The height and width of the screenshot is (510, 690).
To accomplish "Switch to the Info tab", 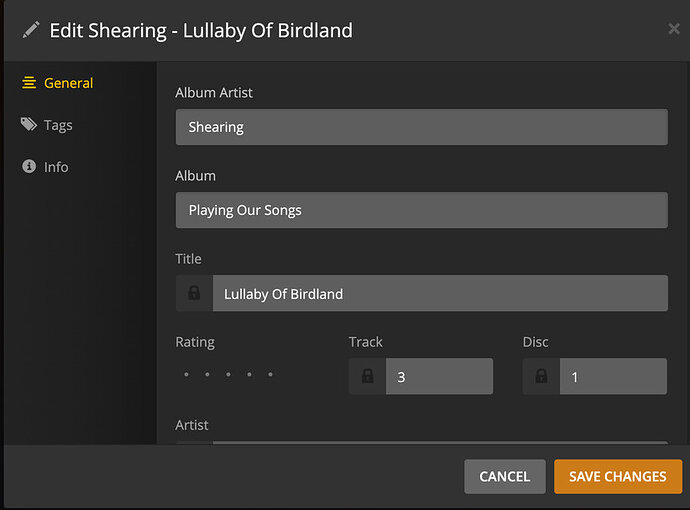I will tap(56, 167).
